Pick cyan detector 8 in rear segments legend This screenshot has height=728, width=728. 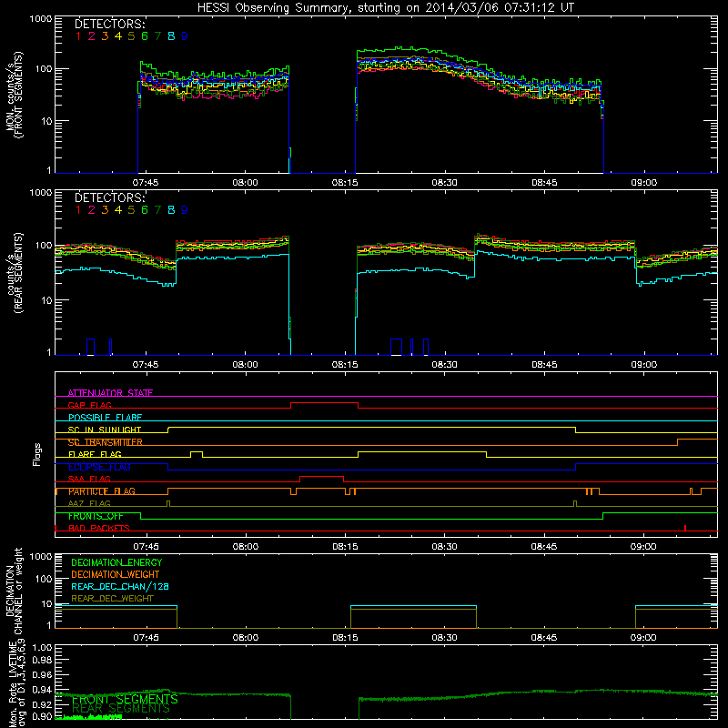tap(171, 210)
